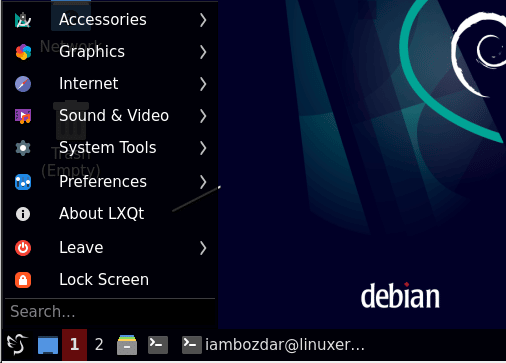Click the Internet compass icon
Image resolution: width=506 pixels, height=363 pixels.
click(23, 84)
